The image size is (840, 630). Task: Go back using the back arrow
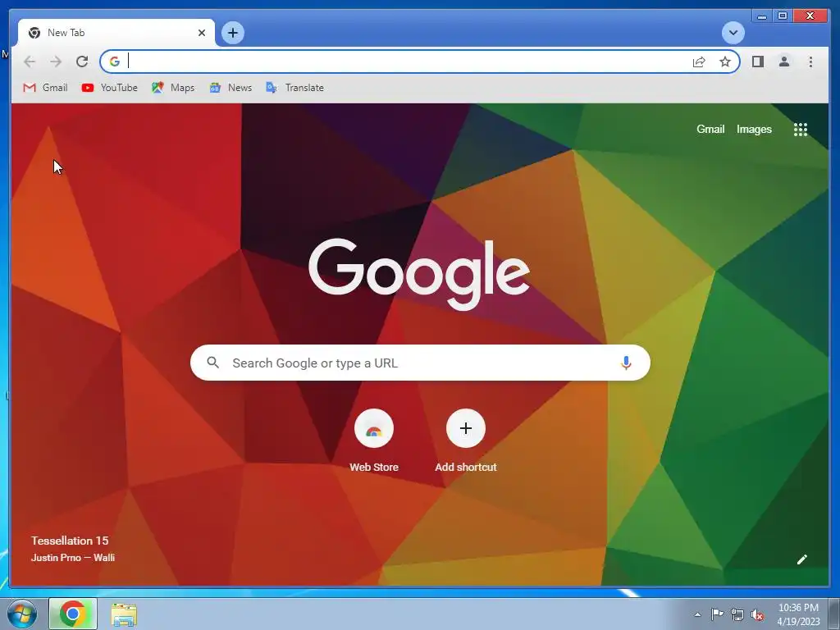point(30,62)
